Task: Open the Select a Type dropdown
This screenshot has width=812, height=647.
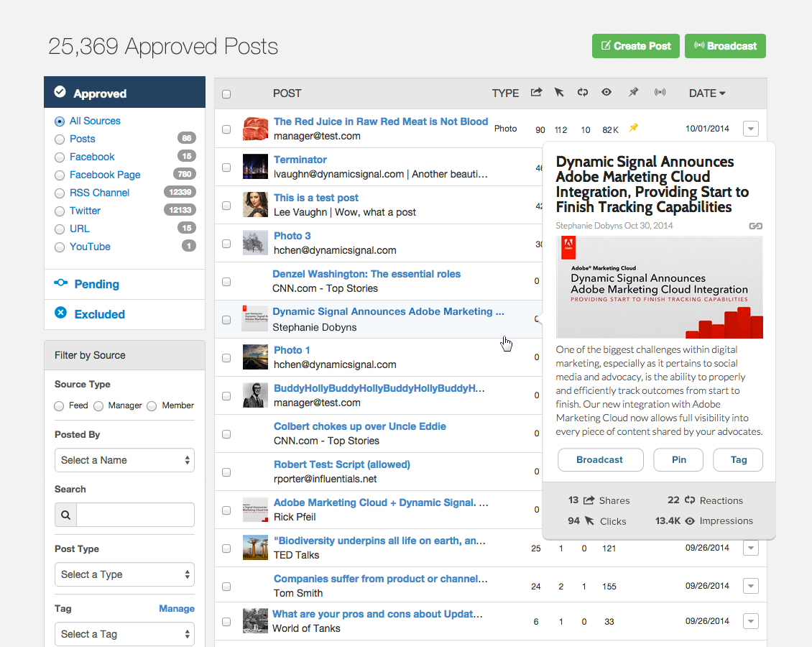Action: (124, 574)
